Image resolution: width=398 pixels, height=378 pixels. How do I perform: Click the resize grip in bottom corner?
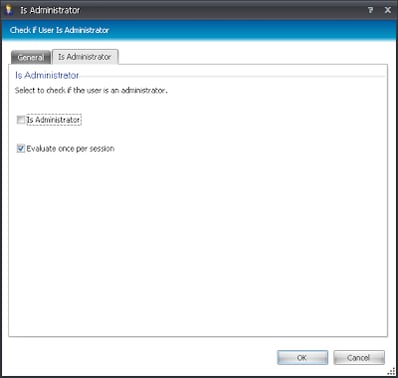(391, 372)
